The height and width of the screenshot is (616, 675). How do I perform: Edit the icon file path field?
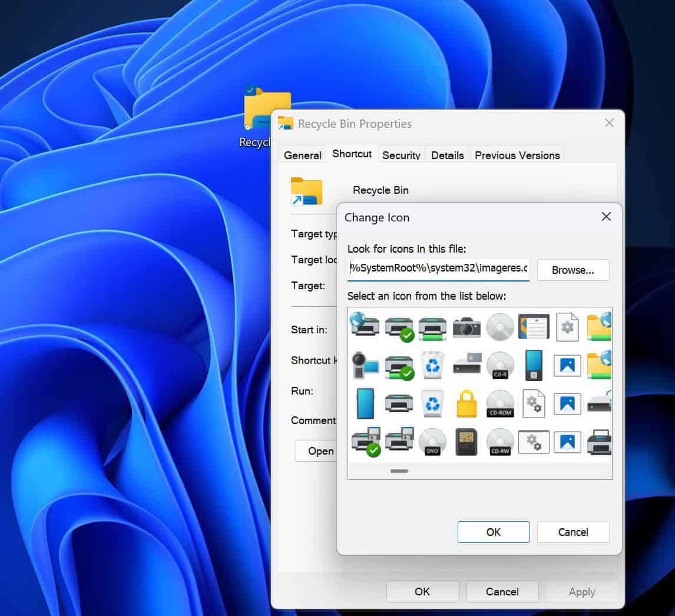point(438,269)
